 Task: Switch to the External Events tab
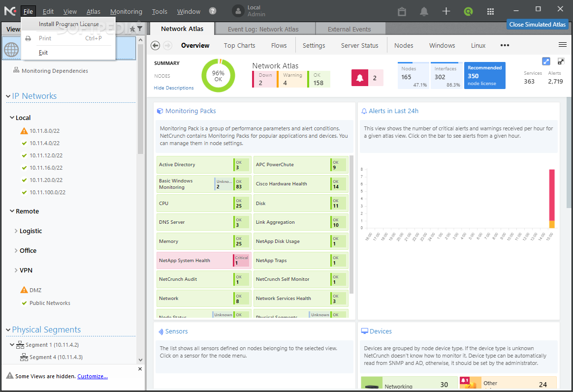350,29
